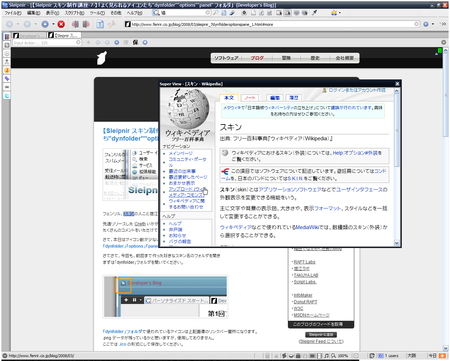Click the メインページ navigation link

181,153
